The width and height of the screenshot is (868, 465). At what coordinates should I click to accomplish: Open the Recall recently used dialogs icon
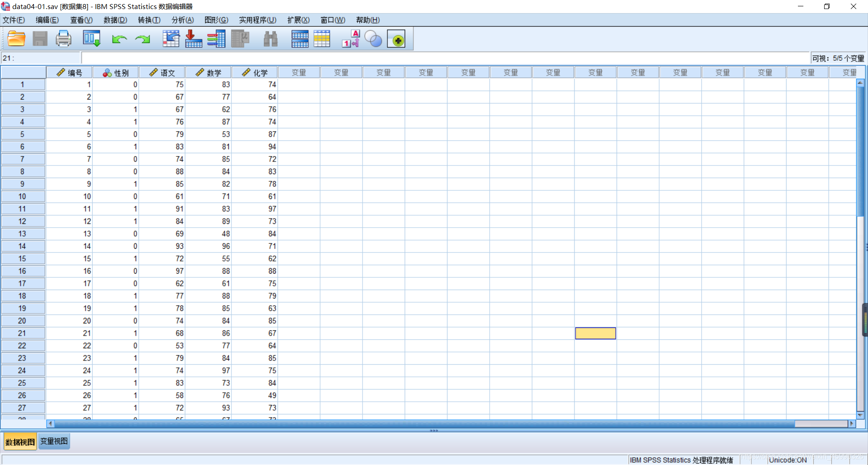91,39
